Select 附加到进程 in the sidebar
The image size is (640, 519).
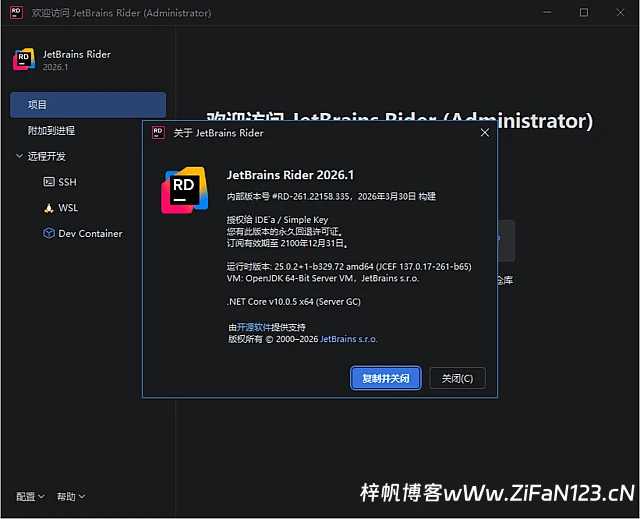coord(51,130)
